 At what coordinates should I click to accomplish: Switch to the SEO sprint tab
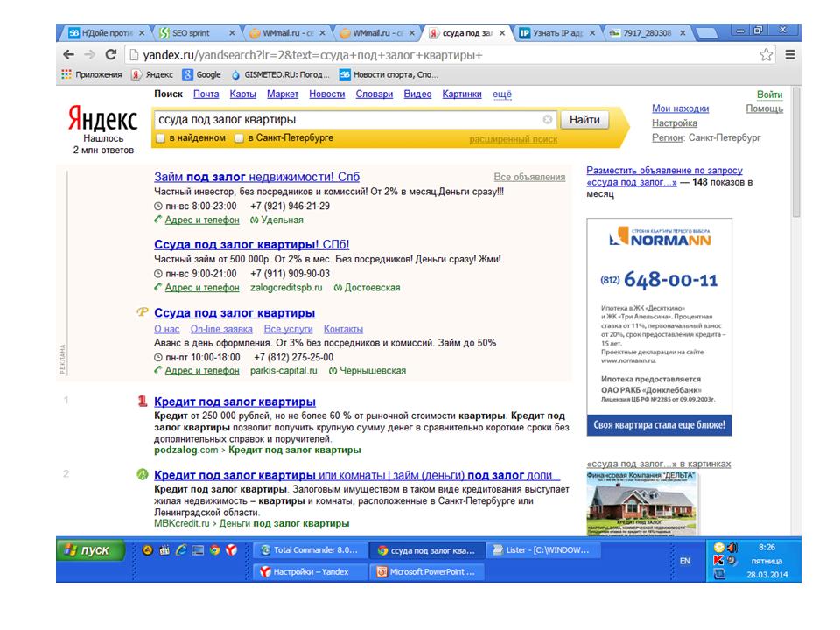click(x=197, y=33)
